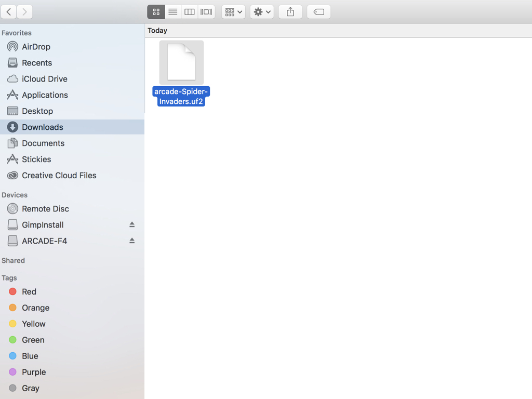Click the Remote Disc icon
The width and height of the screenshot is (532, 399).
coord(12,209)
